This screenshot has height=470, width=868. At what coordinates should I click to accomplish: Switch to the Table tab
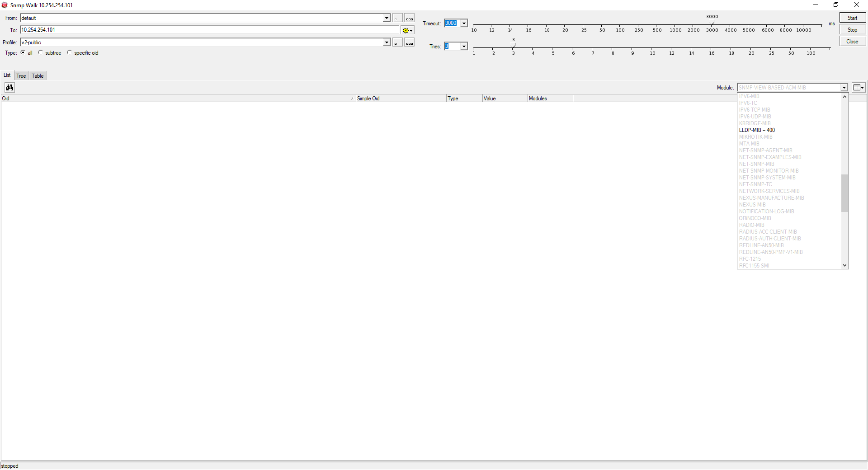pyautogui.click(x=38, y=76)
